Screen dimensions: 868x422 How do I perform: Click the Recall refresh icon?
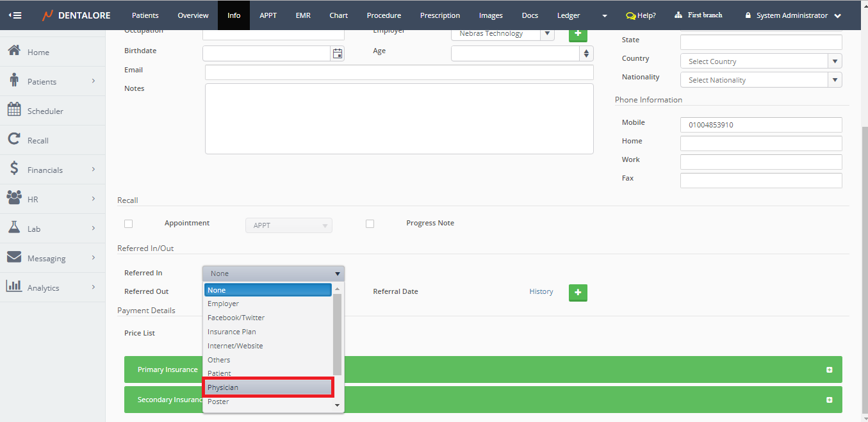(14, 140)
